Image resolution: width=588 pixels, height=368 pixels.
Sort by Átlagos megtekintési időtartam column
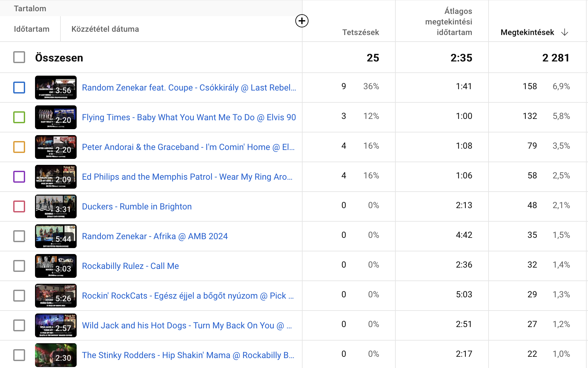point(448,22)
